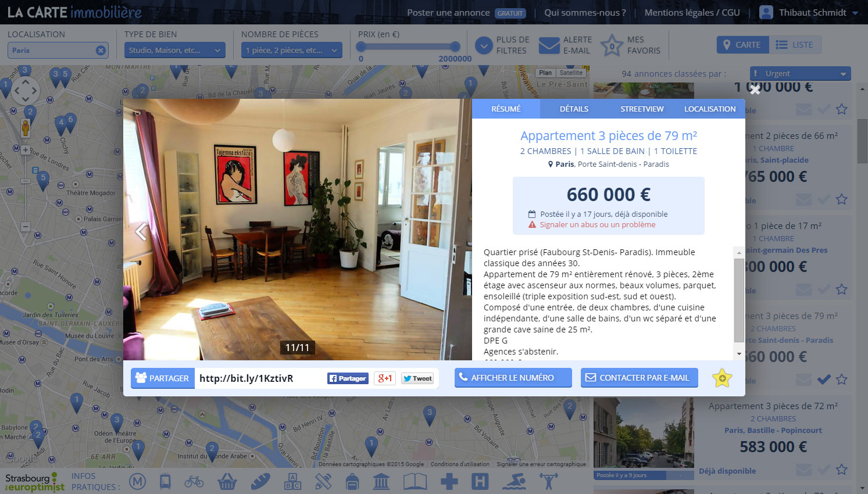
Task: Open the Résumé tab
Action: 506,109
